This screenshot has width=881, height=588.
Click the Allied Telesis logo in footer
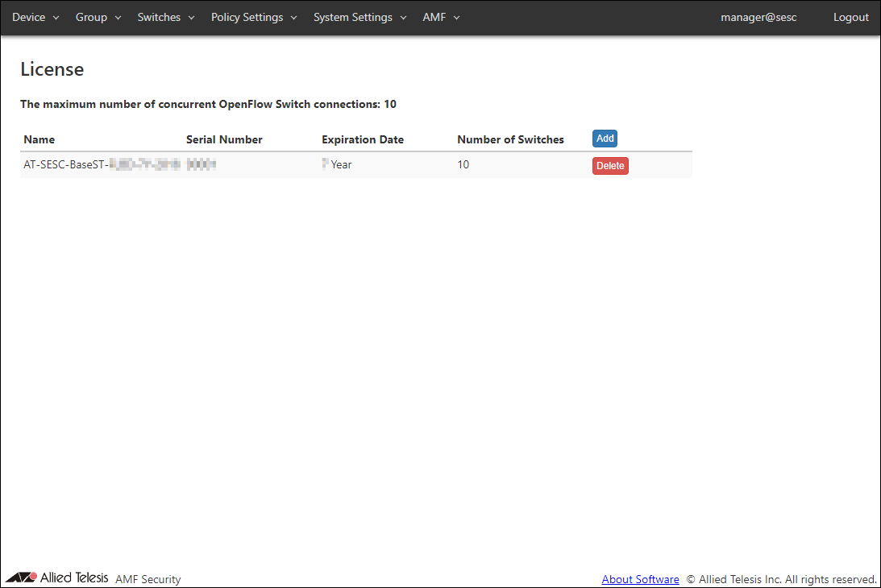[56, 578]
